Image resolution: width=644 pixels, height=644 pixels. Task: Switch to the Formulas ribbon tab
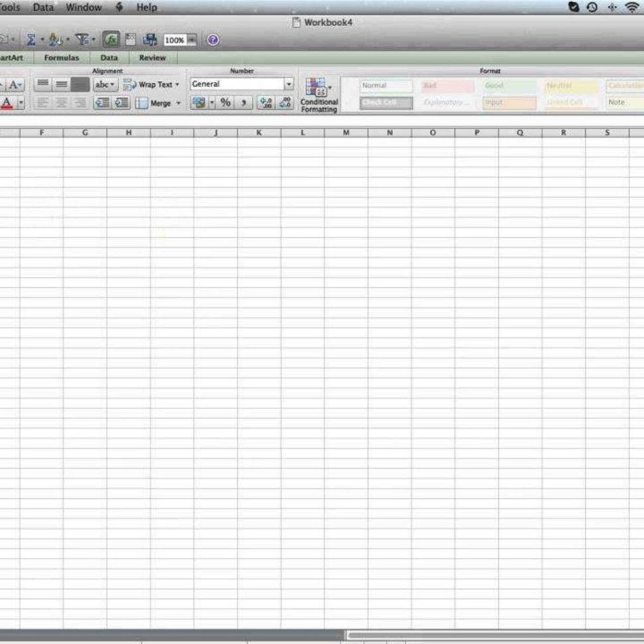61,58
